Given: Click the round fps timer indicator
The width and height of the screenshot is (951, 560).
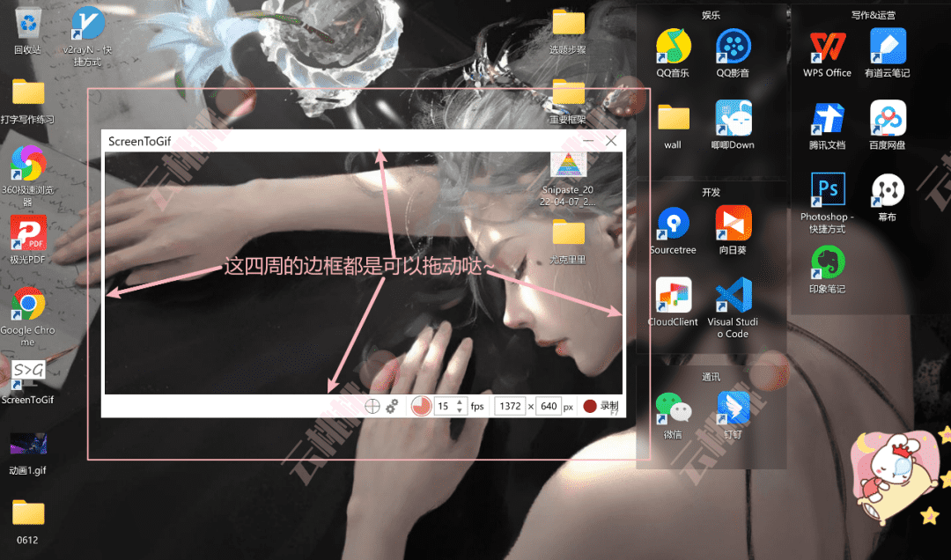Looking at the screenshot, I should (421, 406).
